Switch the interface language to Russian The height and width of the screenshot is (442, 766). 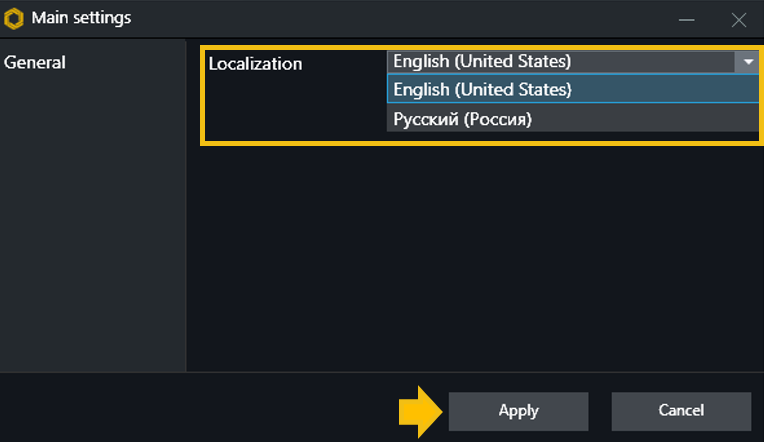tap(573, 119)
